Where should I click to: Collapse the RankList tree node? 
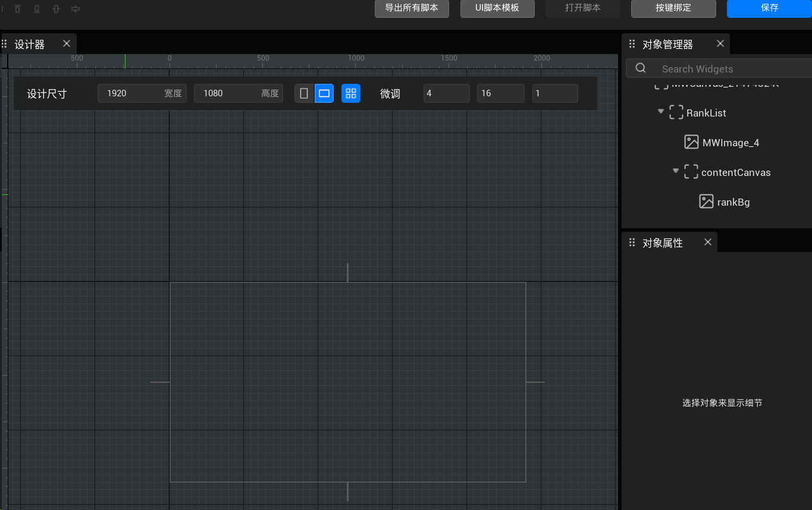pos(660,111)
